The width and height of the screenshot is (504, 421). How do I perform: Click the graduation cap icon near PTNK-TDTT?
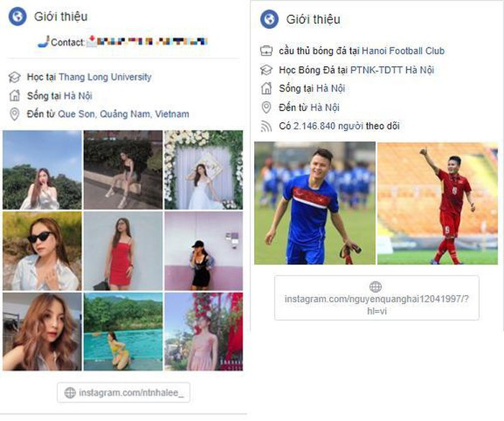266,70
